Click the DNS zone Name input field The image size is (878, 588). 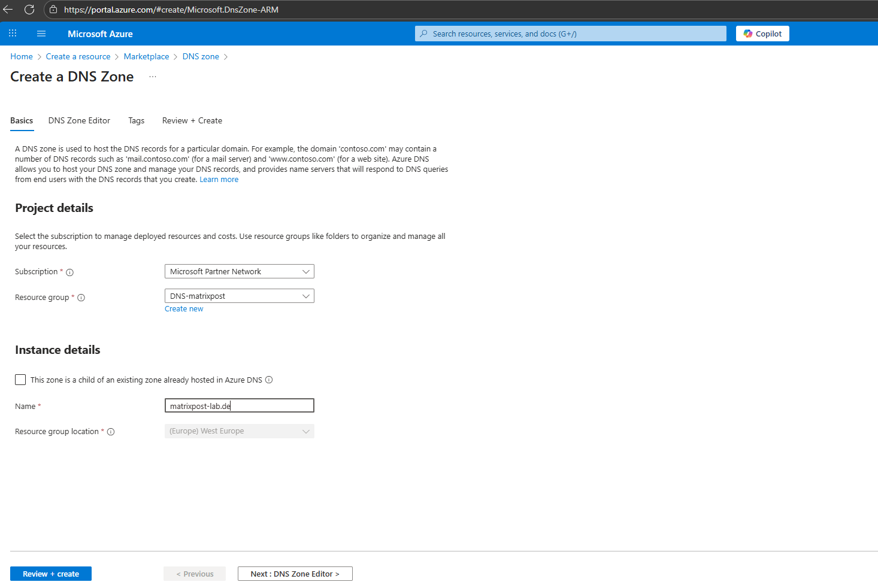click(x=239, y=406)
